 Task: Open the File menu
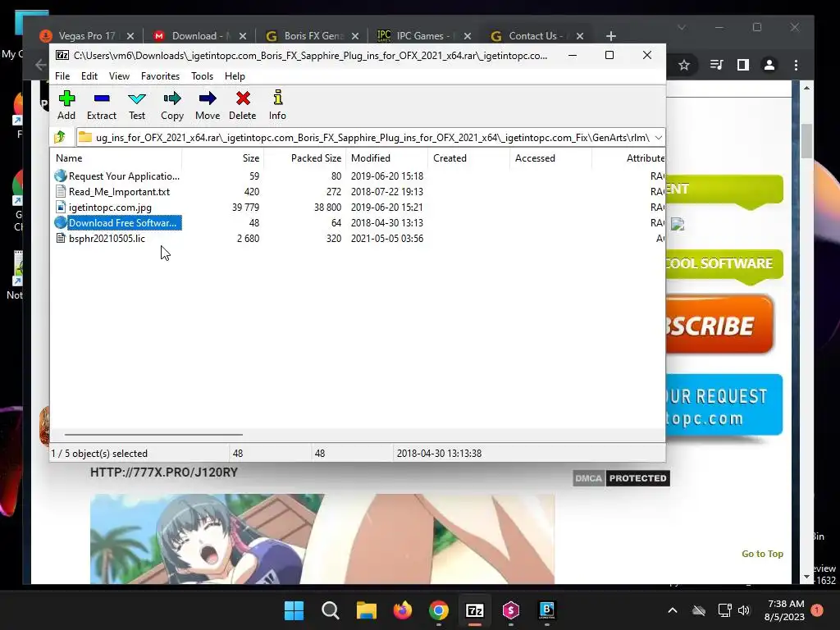62,76
